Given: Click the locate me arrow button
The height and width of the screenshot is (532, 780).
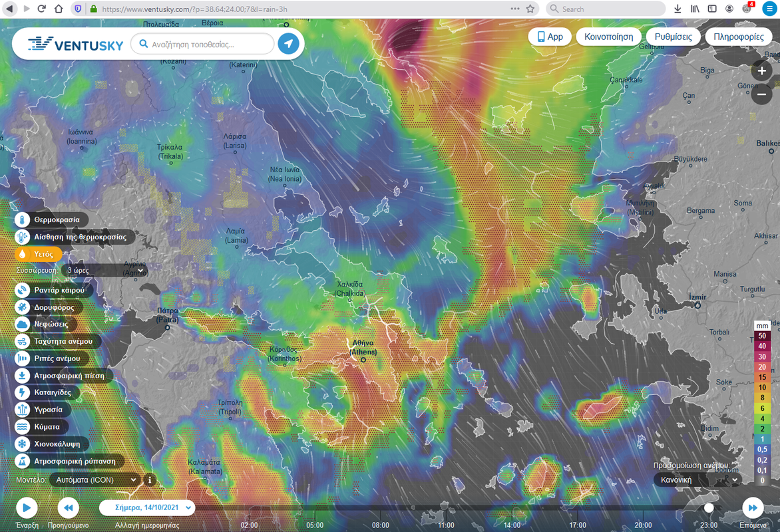Looking at the screenshot, I should pos(289,44).
